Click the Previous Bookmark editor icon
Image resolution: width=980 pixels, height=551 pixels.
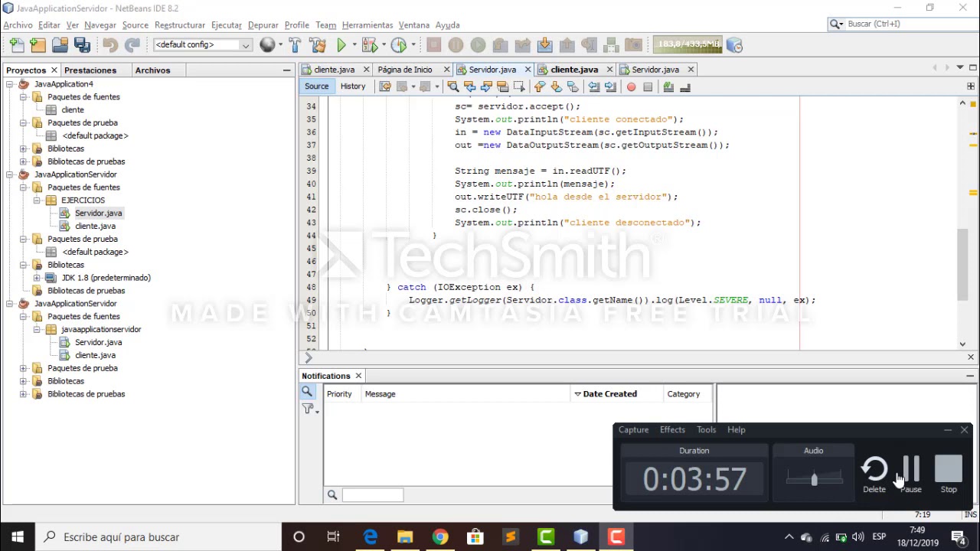(x=540, y=86)
